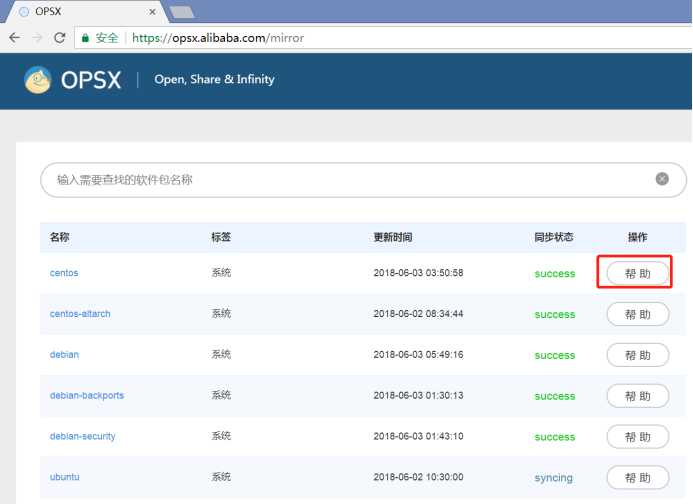Click the success status for centos
This screenshot has height=504, width=693.
coord(555,274)
